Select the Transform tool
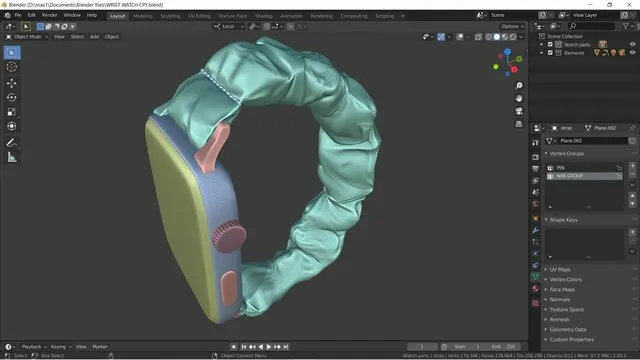640x360 pixels. tap(12, 126)
